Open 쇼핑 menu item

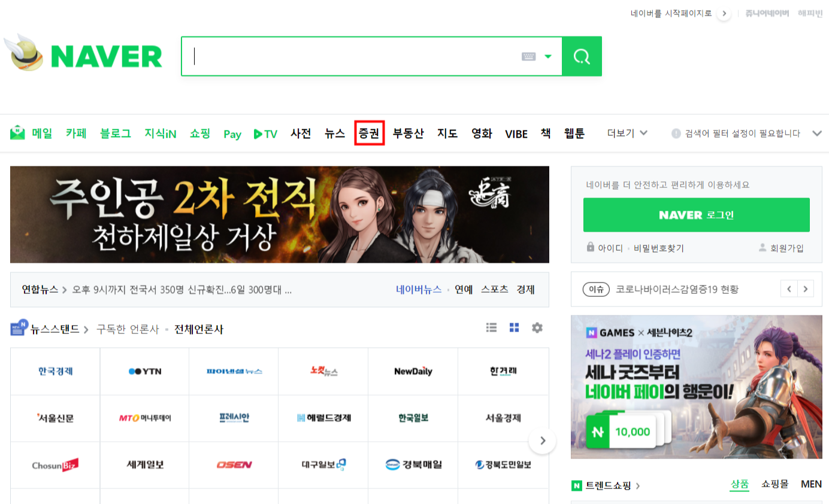click(200, 133)
